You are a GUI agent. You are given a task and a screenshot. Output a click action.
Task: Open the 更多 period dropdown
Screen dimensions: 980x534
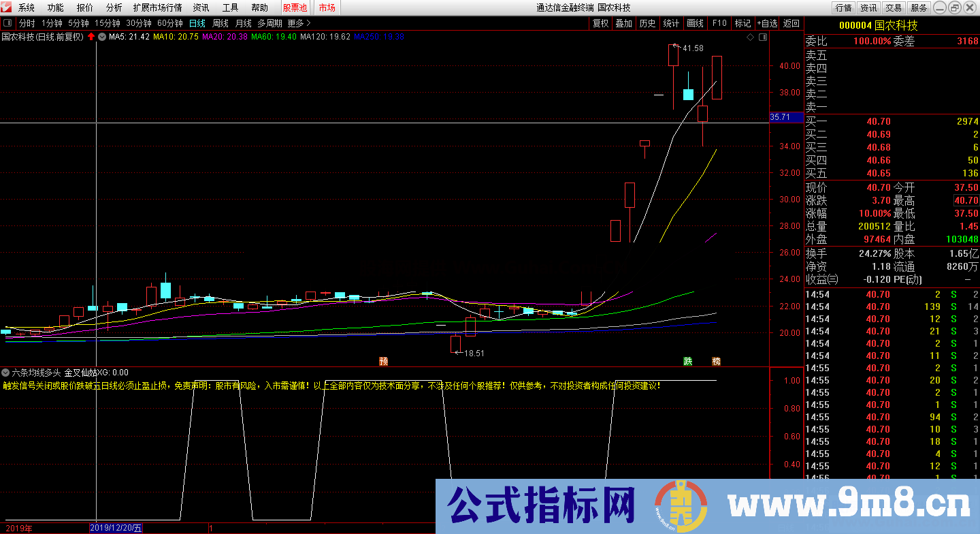pos(294,22)
